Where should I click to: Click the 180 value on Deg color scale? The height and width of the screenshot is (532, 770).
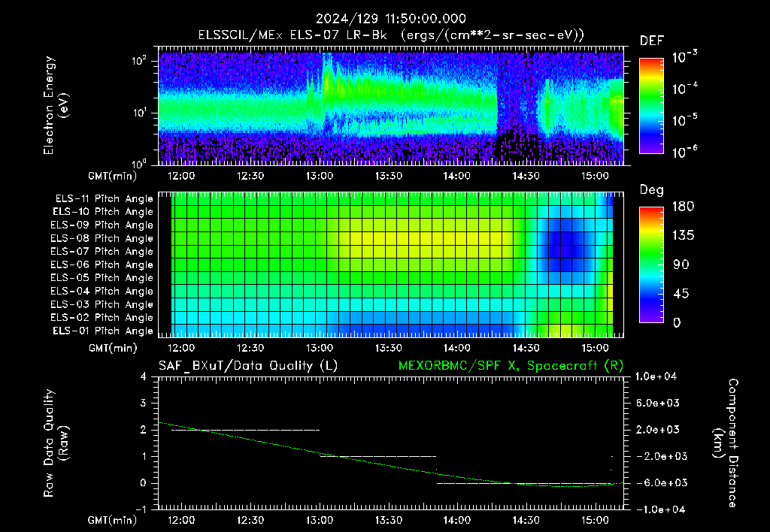tap(684, 207)
